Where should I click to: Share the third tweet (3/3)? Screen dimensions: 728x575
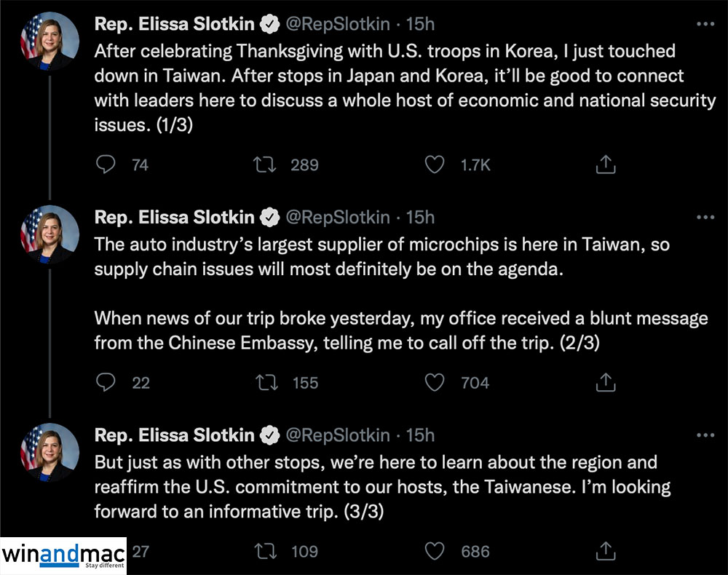606,551
